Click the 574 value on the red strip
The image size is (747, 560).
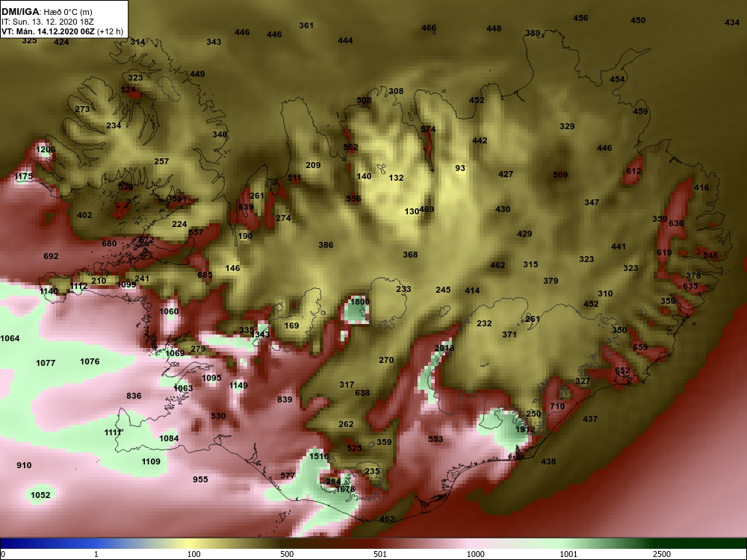point(428,129)
